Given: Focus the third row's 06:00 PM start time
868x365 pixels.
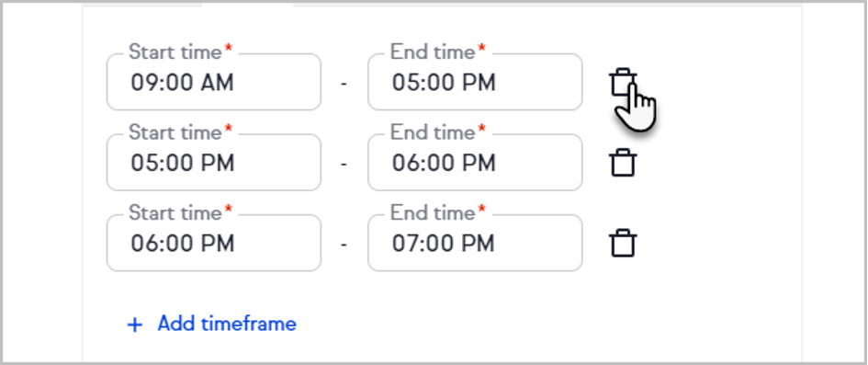Looking at the screenshot, I should coord(214,243).
